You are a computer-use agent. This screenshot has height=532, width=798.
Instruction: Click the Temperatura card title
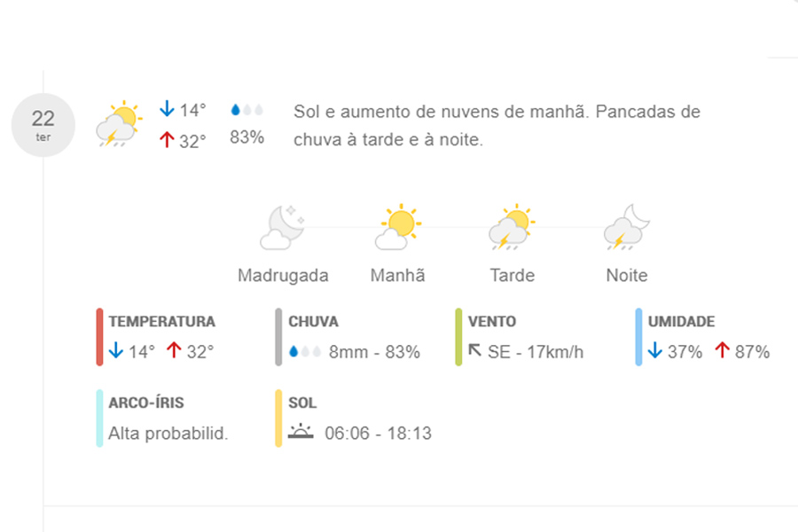161,322
